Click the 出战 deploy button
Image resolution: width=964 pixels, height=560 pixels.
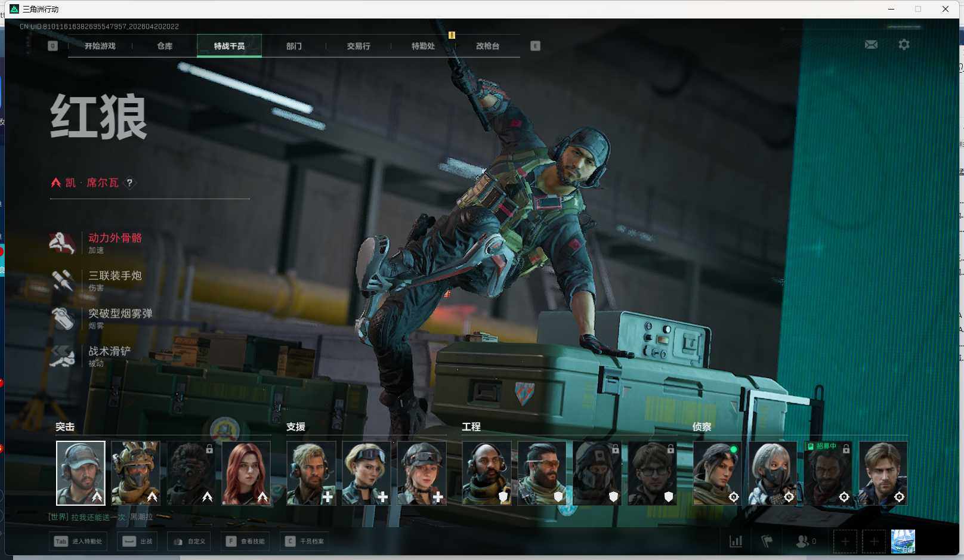[x=138, y=542]
